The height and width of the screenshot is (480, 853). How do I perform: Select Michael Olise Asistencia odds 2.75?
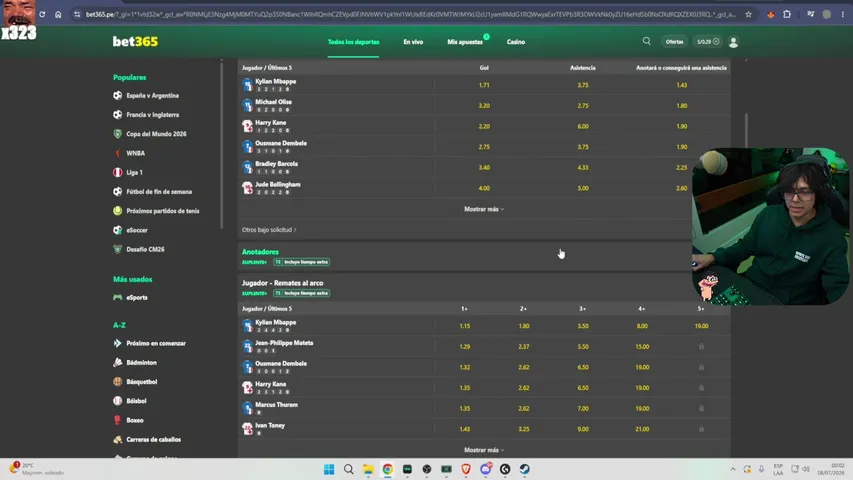tap(583, 106)
